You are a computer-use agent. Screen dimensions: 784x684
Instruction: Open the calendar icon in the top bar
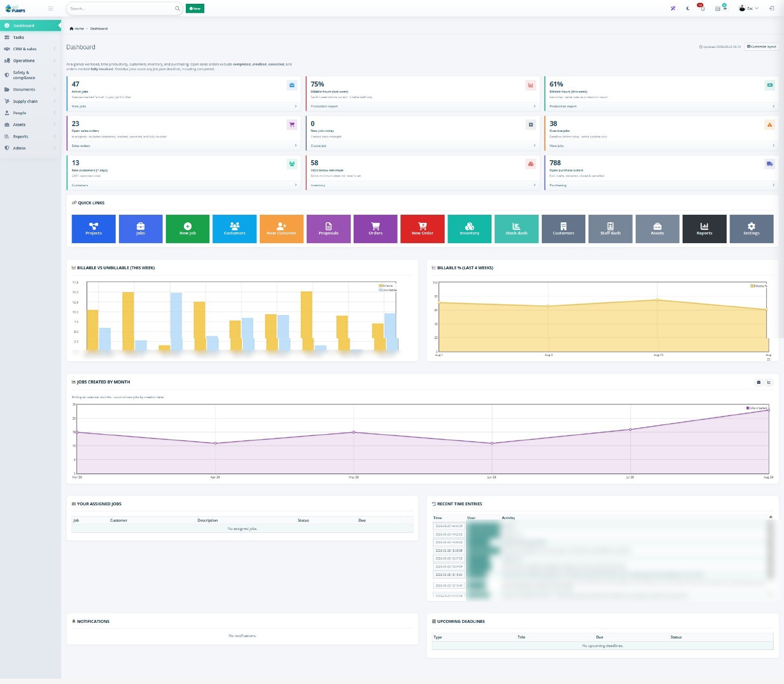pos(718,9)
